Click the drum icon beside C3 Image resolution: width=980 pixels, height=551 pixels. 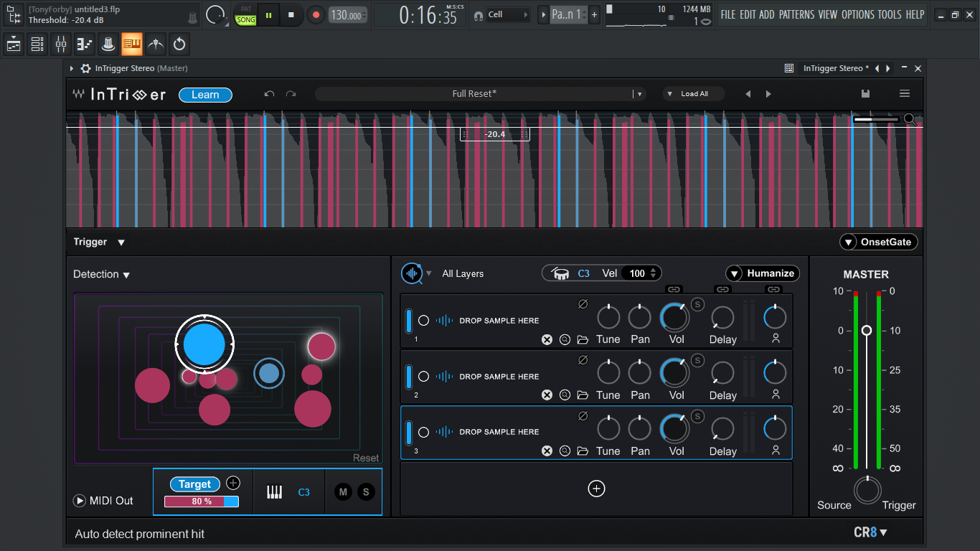coord(560,273)
